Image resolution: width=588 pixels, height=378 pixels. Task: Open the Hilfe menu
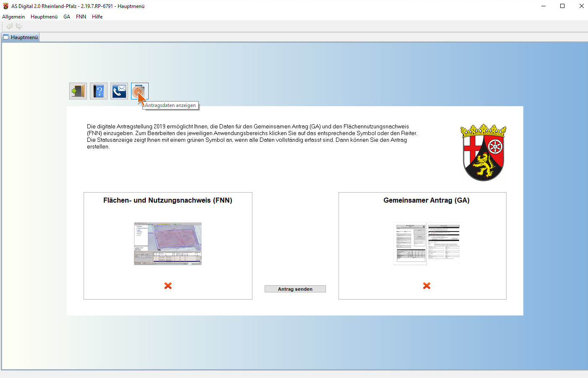tap(97, 17)
